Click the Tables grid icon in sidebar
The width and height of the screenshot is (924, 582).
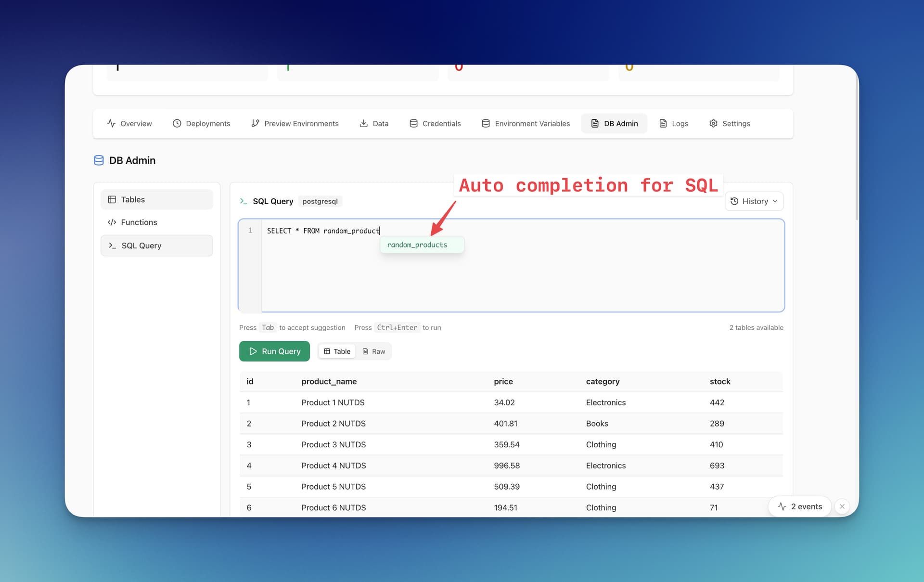point(112,199)
